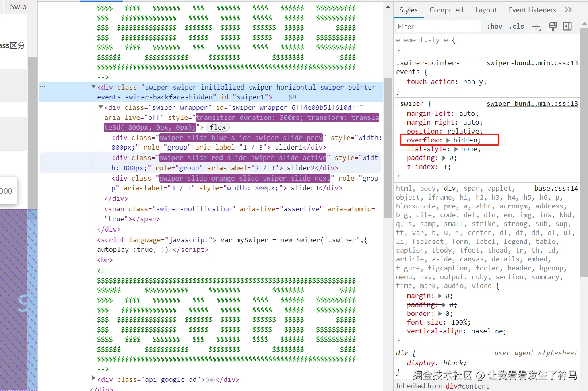
Task: Open the element state paintbrush icon
Action: point(553,27)
